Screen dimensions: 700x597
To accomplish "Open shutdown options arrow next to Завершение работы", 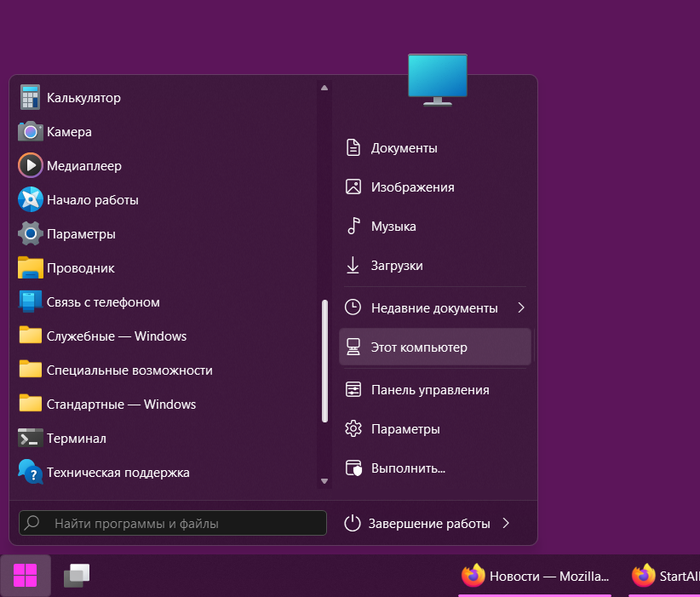I will pyautogui.click(x=506, y=523).
